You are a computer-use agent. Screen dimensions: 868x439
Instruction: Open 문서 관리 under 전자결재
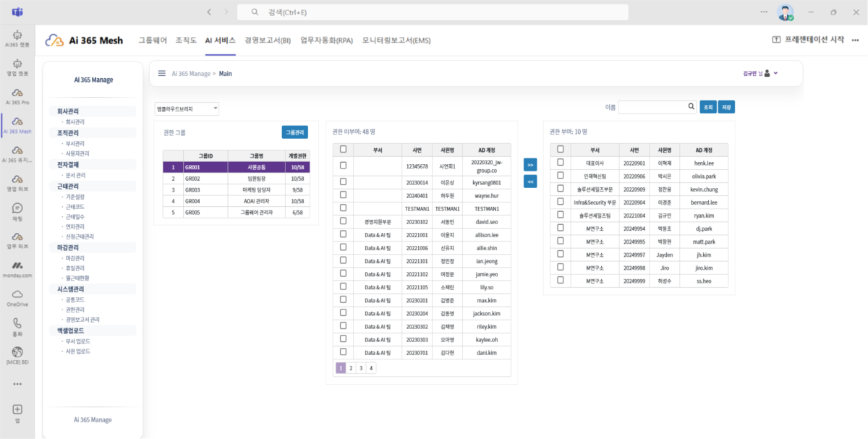[76, 175]
